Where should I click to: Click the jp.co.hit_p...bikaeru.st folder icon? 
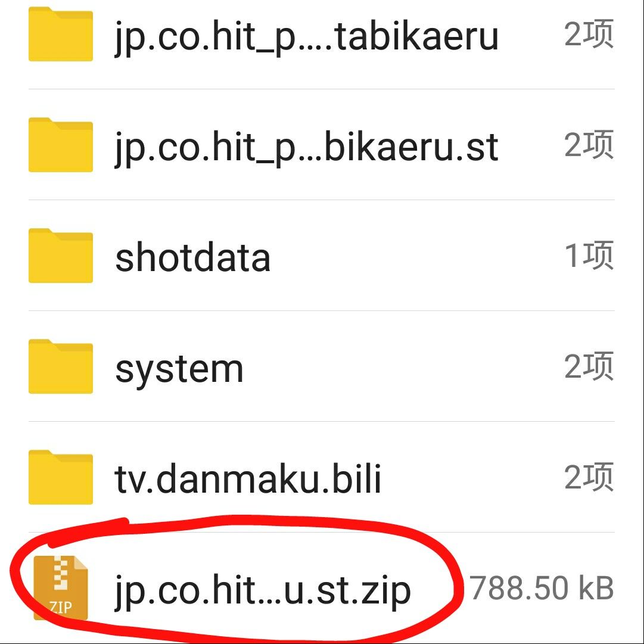[x=60, y=145]
